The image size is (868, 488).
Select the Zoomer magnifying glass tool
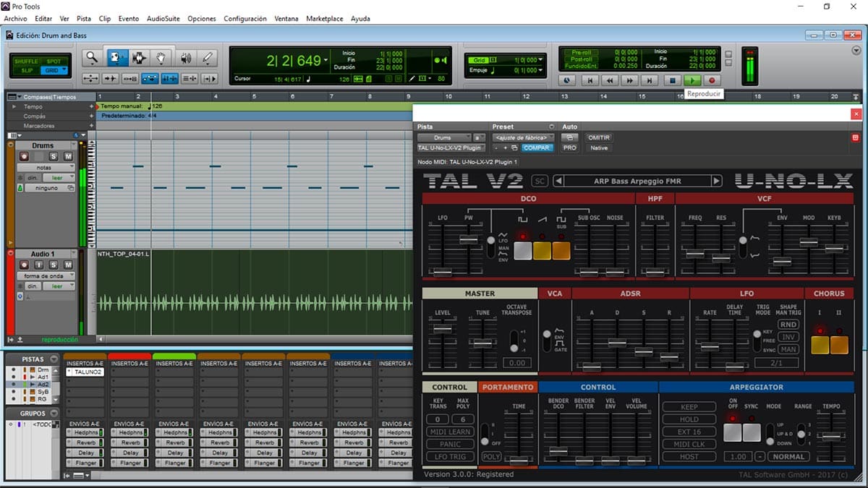[x=91, y=58]
